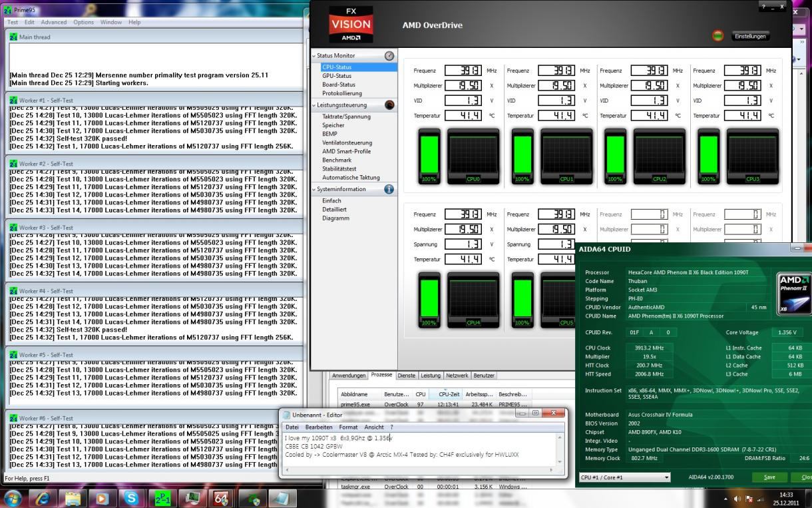Click AMD OverDrive status indicator light
The width and height of the screenshot is (812, 508).
717,37
